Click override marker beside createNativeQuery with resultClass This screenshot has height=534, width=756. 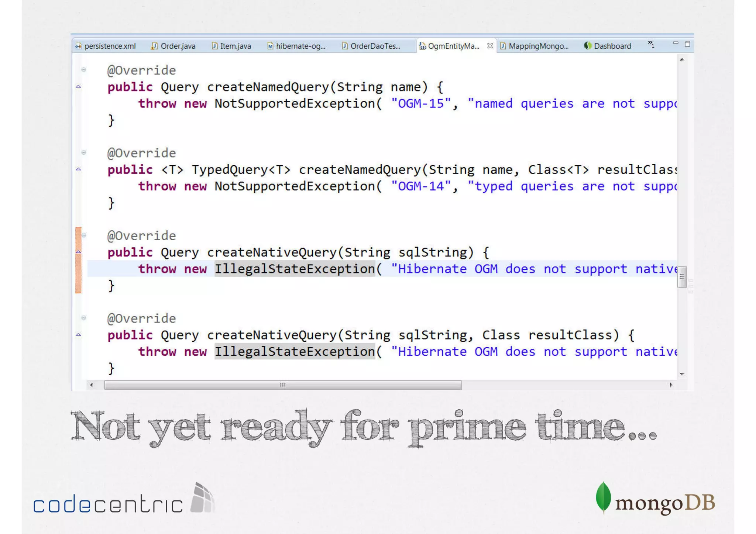(x=78, y=334)
